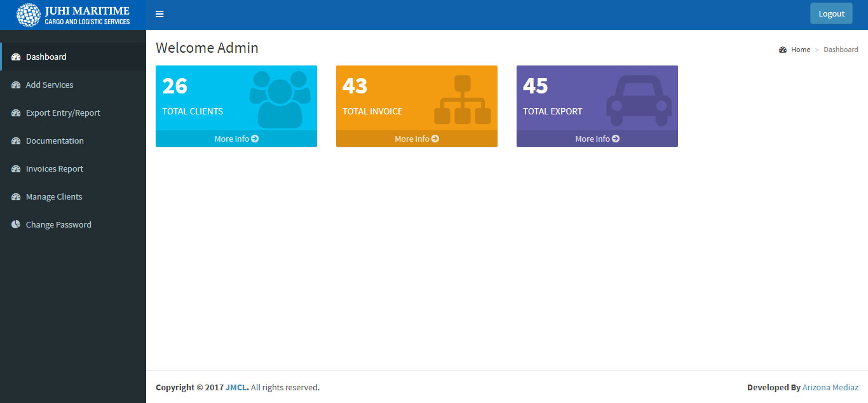Open More info for Total Clients
This screenshot has width=868, height=403.
pos(236,139)
